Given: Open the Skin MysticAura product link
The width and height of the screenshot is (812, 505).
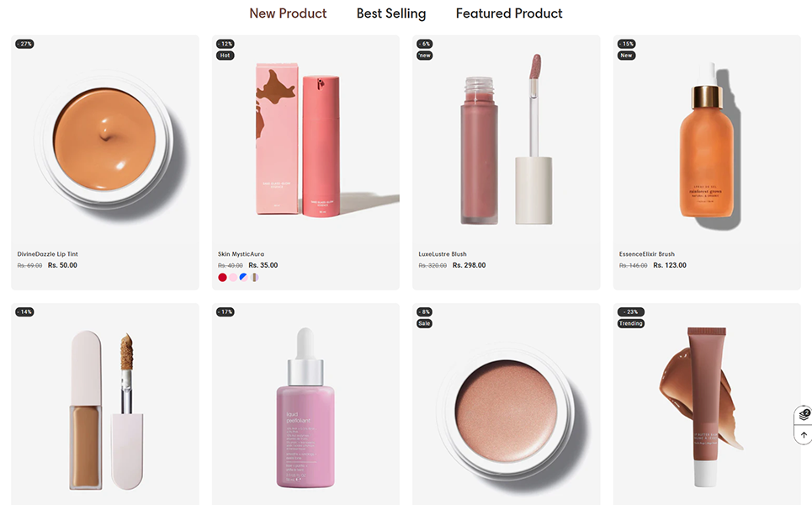Looking at the screenshot, I should point(241,254).
